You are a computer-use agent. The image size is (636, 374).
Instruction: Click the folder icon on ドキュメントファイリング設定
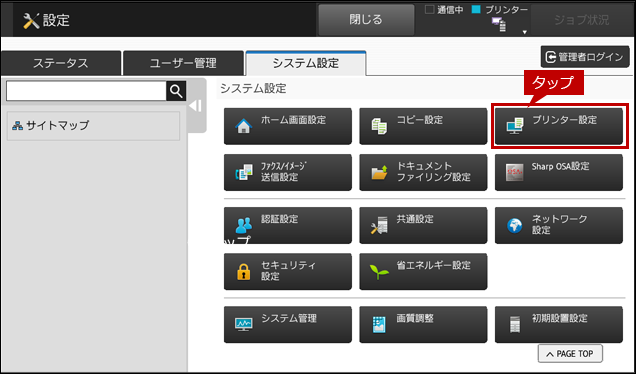pos(380,172)
